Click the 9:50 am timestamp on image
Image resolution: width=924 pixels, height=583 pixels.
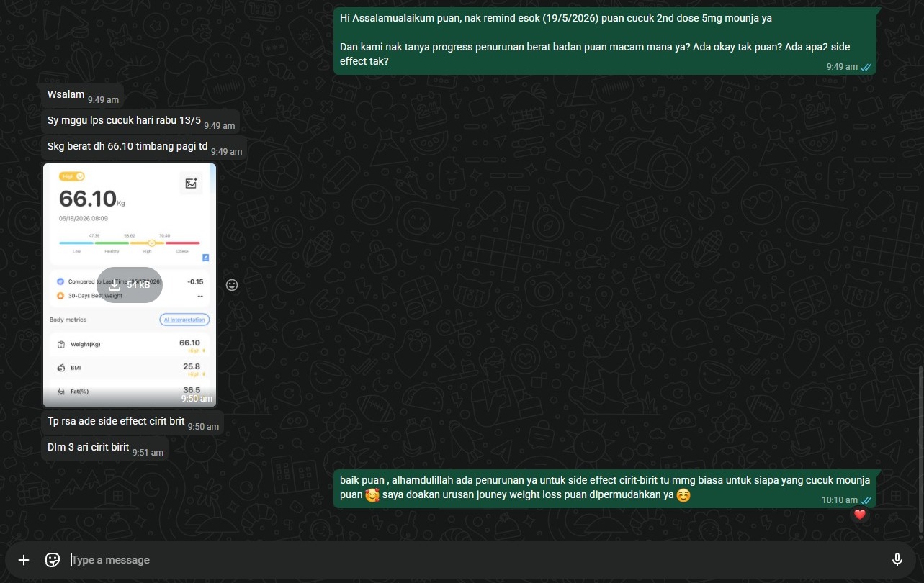pyautogui.click(x=197, y=399)
